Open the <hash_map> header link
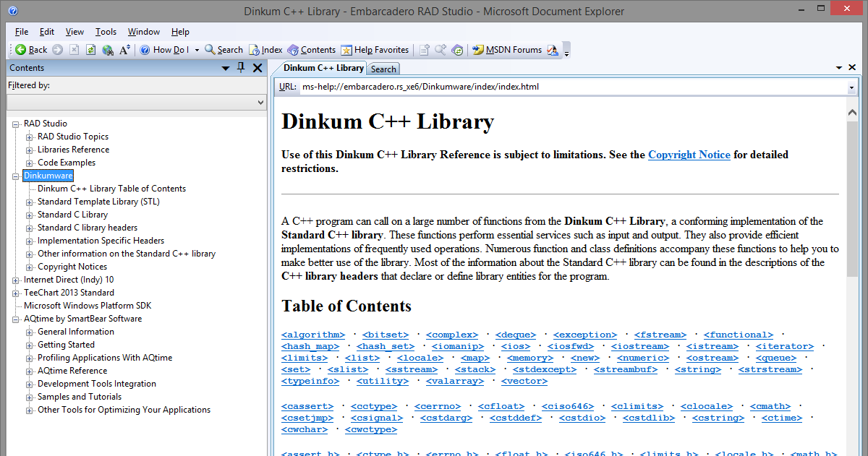This screenshot has height=456, width=868. pos(310,346)
